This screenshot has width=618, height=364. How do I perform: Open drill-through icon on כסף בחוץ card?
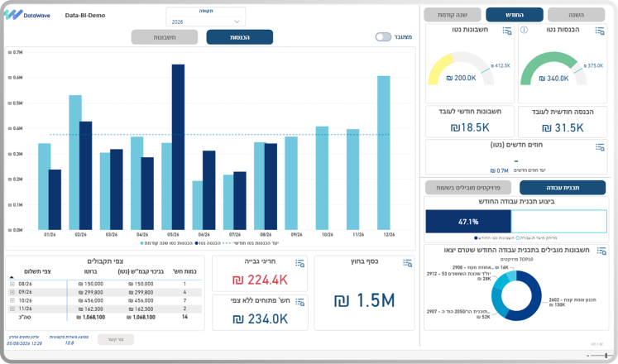click(x=407, y=263)
